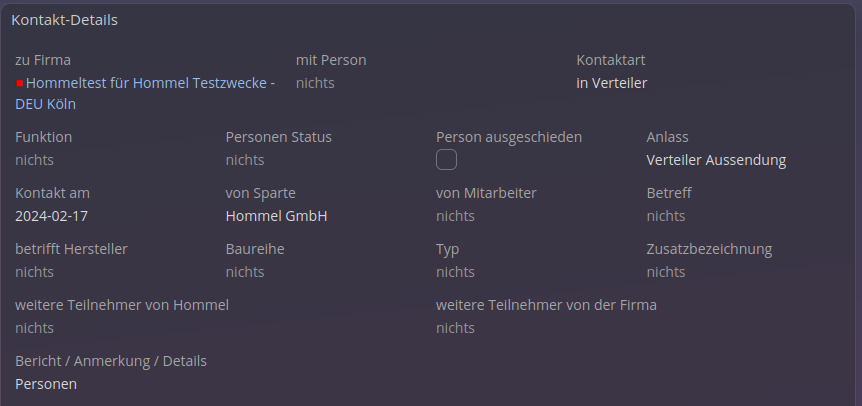862x406 pixels.
Task: Click the betrifft Hersteller value
Action: tap(35, 272)
